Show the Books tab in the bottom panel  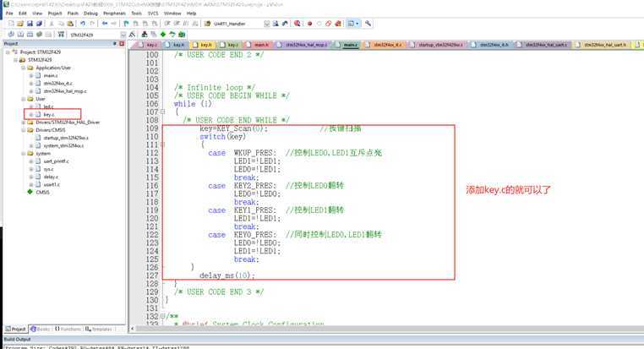(x=40, y=329)
